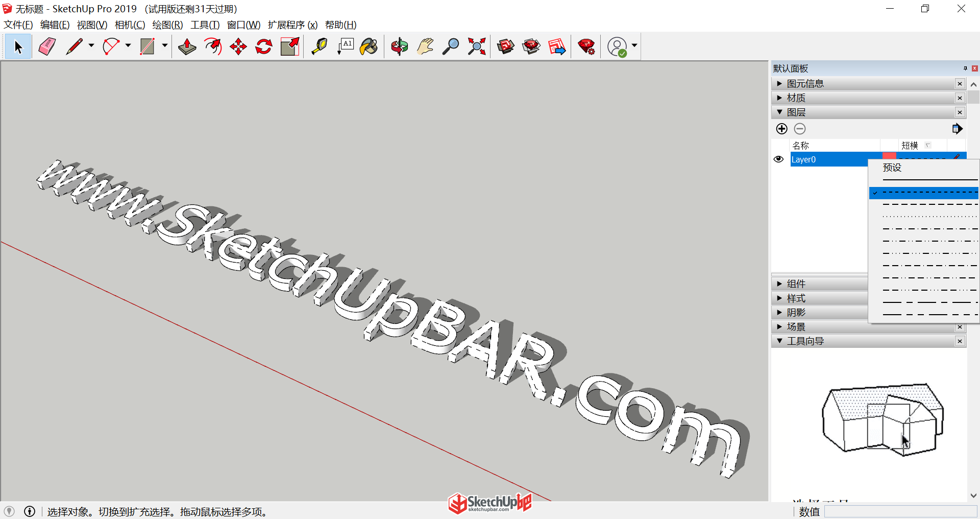Choose the checked short-dash line style
The image size is (980, 519).
924,193
